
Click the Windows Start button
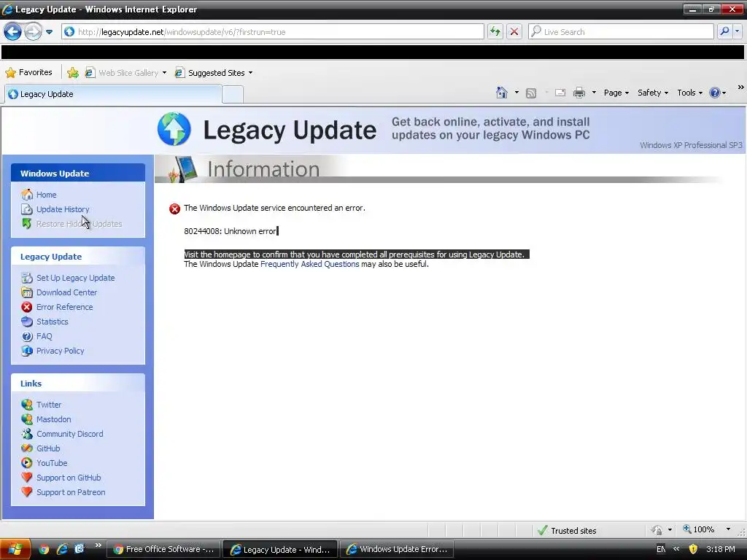(15, 549)
